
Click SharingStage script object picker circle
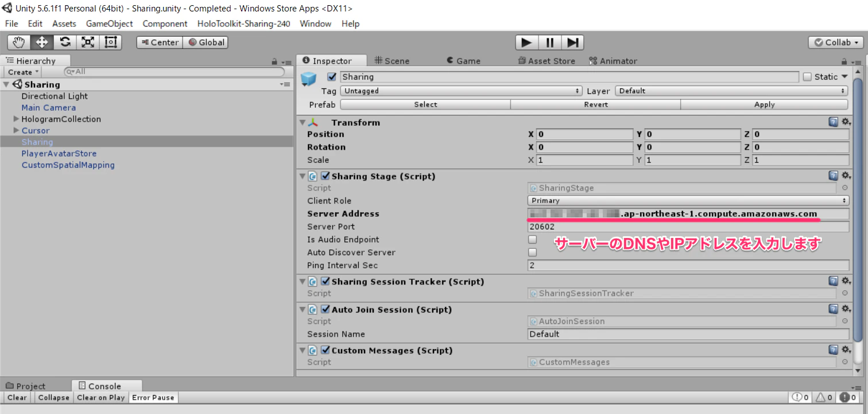[x=844, y=188]
